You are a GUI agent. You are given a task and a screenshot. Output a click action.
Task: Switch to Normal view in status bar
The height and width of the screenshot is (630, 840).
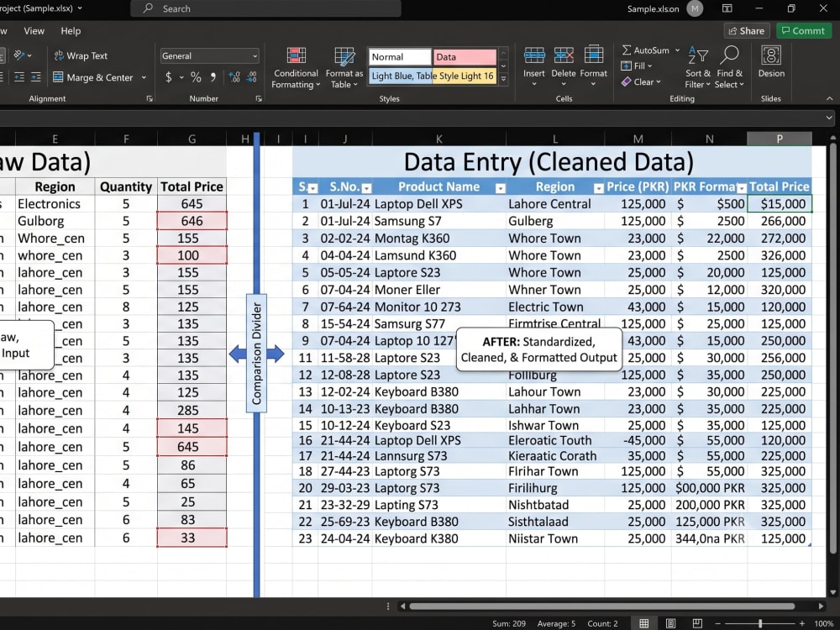644,623
